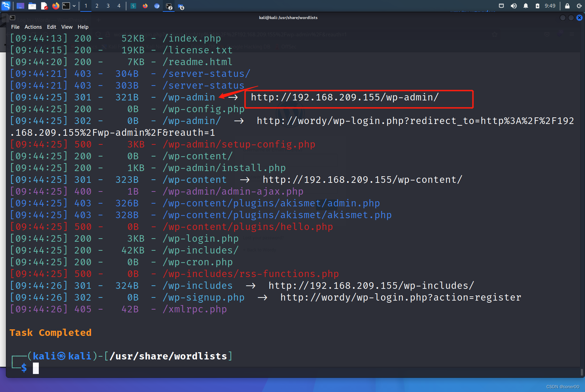Click the /xmlrpc.php path
The width and height of the screenshot is (585, 392).
tap(195, 309)
